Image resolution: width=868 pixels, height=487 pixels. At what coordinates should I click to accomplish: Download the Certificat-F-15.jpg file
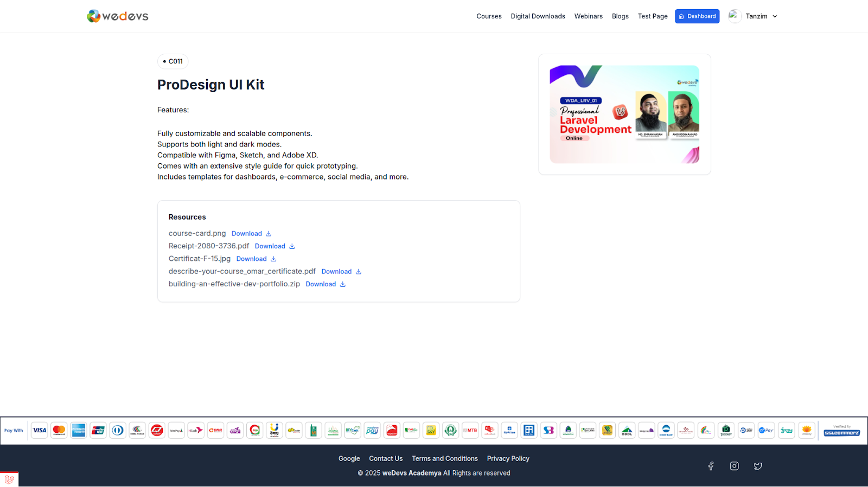click(x=252, y=259)
